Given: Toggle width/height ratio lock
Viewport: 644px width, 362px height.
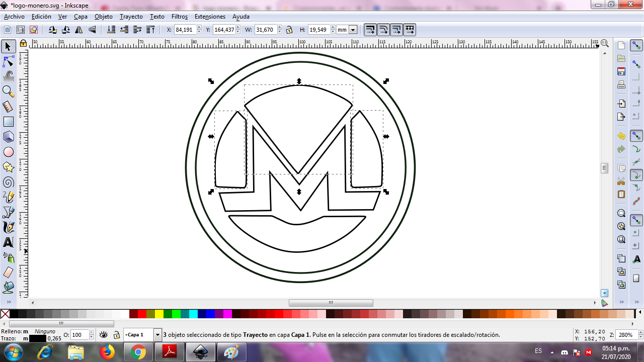Looking at the screenshot, I should click(289, 30).
